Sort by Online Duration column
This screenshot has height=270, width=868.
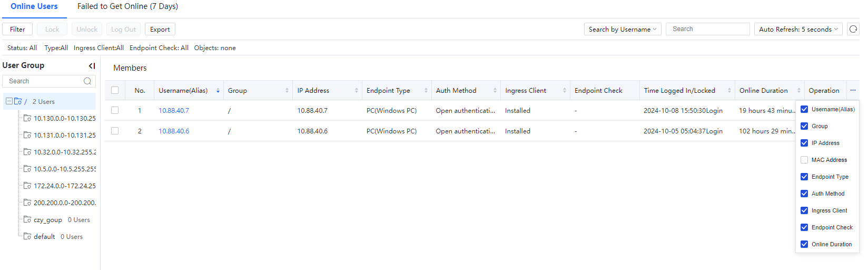pos(799,91)
